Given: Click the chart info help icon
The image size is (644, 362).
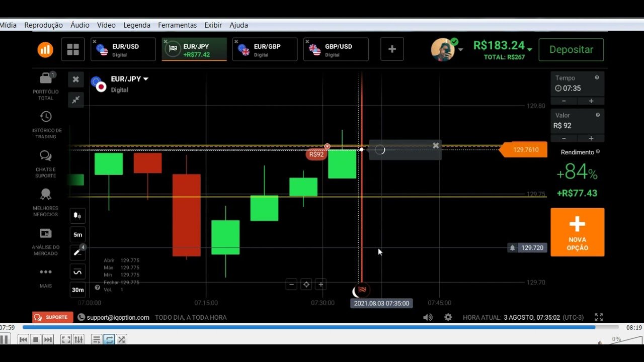Looking at the screenshot, I should pos(98,288).
